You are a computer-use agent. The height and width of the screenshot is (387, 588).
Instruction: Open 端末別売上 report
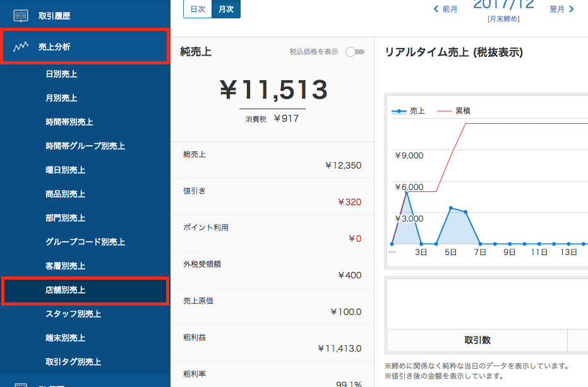click(x=65, y=338)
